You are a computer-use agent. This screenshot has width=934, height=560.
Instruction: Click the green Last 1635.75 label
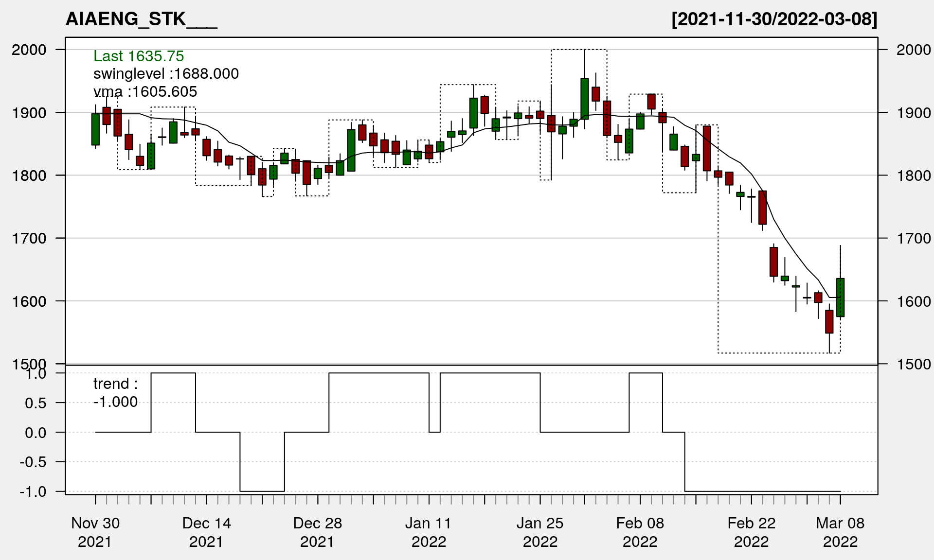pyautogui.click(x=139, y=56)
